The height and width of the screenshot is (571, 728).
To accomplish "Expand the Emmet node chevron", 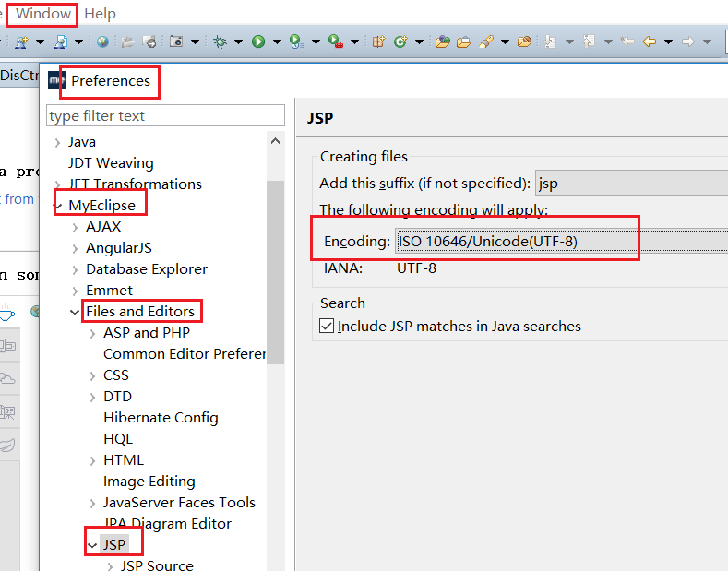I will pos(76,291).
